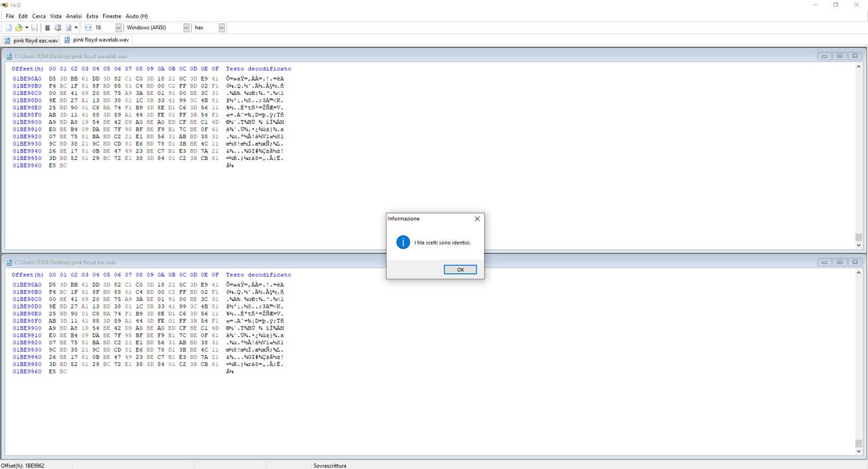The image size is (868, 469).
Task: Open the Extra menu
Action: click(x=92, y=16)
